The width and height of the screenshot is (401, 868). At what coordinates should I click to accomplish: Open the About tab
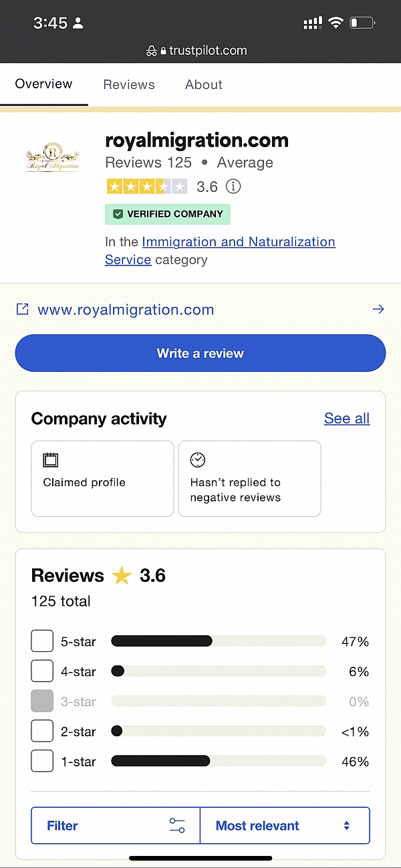204,85
